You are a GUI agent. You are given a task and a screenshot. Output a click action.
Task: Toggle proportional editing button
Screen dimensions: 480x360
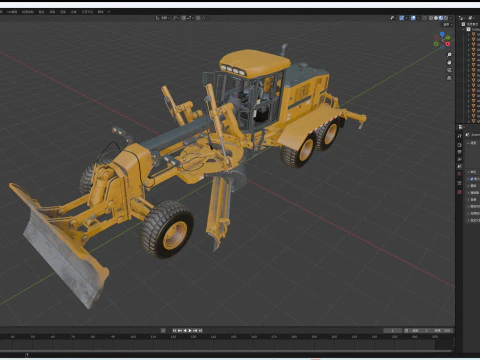198,18
